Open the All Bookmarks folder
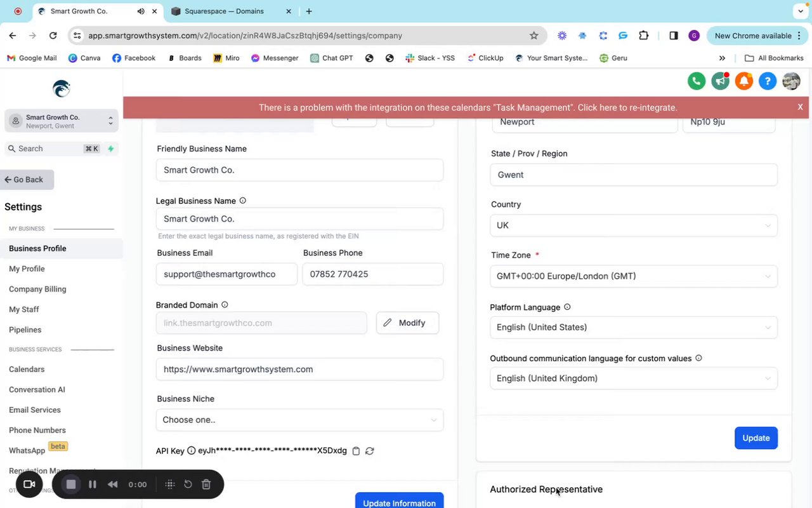812x508 pixels. [774, 58]
